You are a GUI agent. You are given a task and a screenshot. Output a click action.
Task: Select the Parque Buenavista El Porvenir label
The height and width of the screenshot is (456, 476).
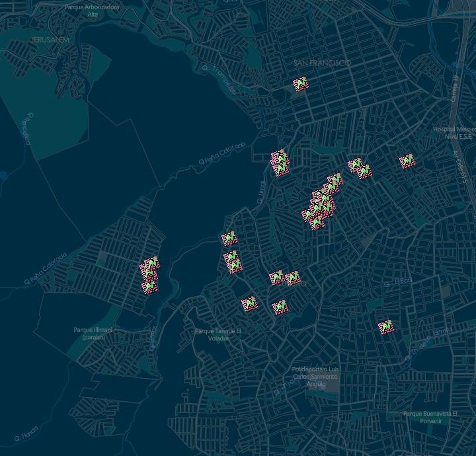(x=430, y=417)
